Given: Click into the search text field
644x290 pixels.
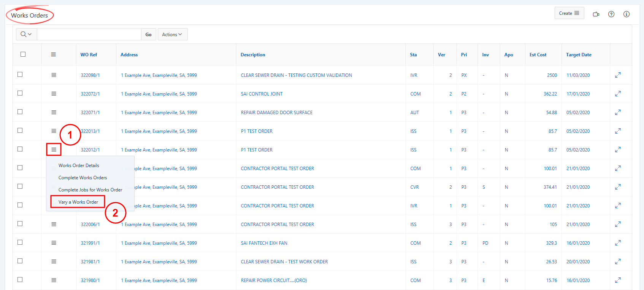Looking at the screenshot, I should point(89,34).
